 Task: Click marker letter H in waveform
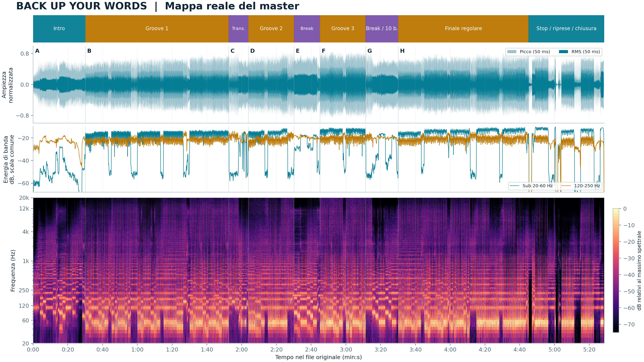coord(402,51)
